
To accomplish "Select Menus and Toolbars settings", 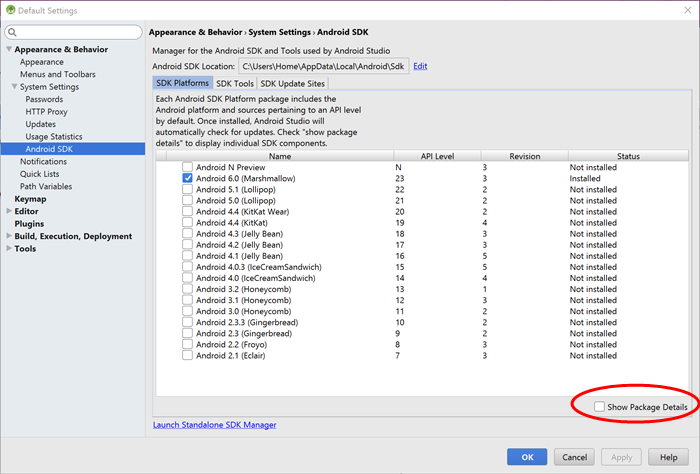I will click(58, 74).
